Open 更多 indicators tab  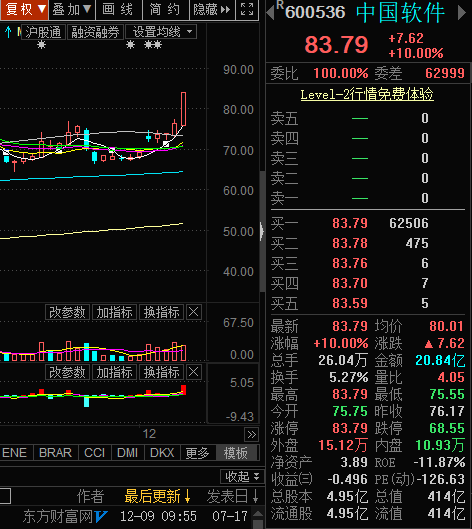[197, 452]
